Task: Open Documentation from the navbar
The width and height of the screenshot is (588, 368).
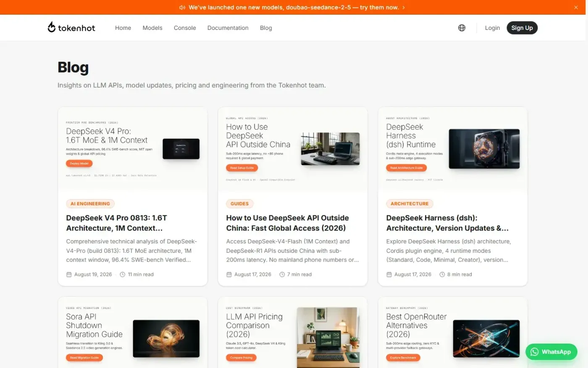Action: (x=228, y=28)
